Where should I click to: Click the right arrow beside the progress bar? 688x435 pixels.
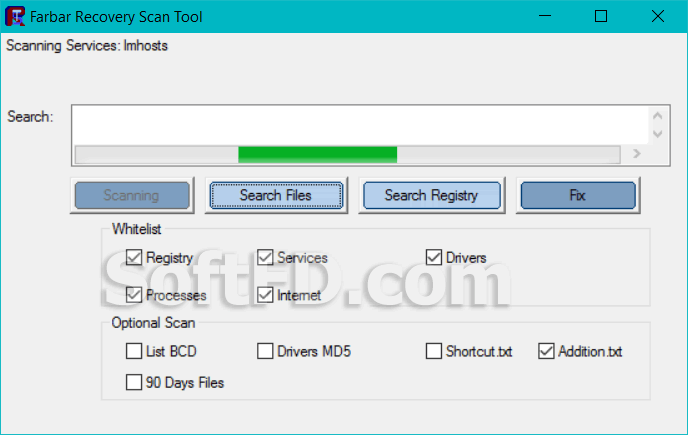(637, 154)
